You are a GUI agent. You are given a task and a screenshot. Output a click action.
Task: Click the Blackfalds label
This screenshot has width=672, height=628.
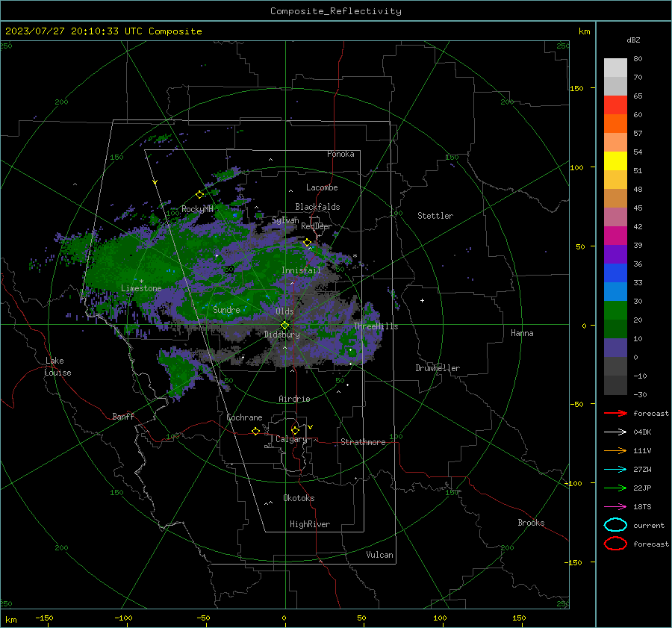click(x=317, y=207)
